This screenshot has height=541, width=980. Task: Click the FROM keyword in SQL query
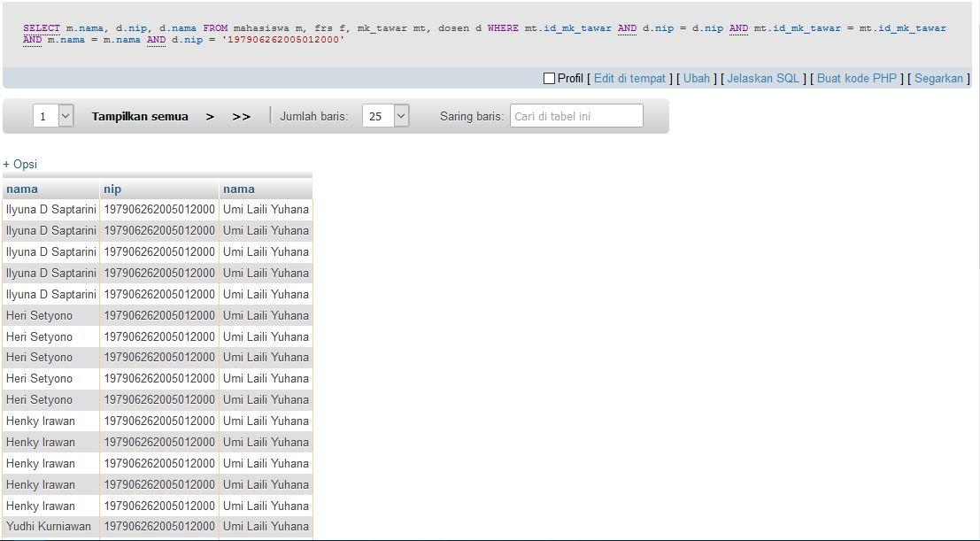[x=215, y=28]
